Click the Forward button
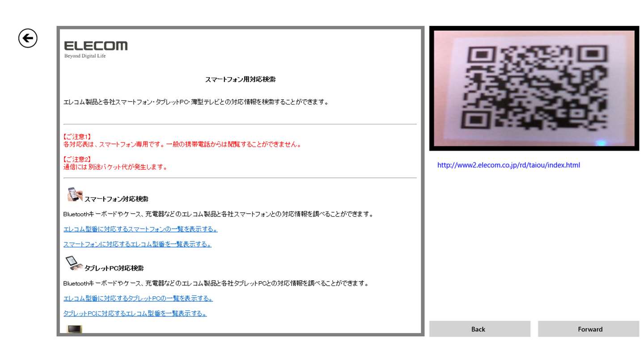 (x=589, y=329)
